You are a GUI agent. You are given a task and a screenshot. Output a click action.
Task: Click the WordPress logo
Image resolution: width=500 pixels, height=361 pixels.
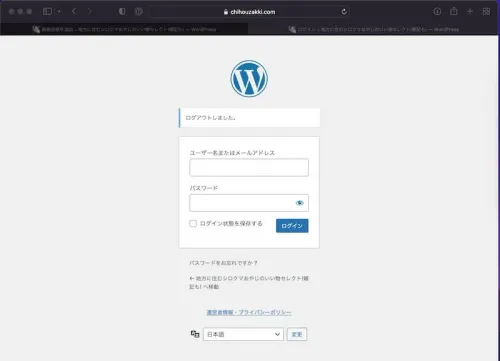tap(249, 79)
